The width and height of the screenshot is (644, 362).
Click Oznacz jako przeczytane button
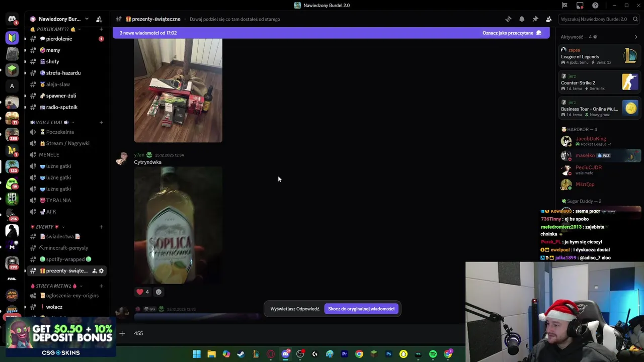tap(512, 33)
